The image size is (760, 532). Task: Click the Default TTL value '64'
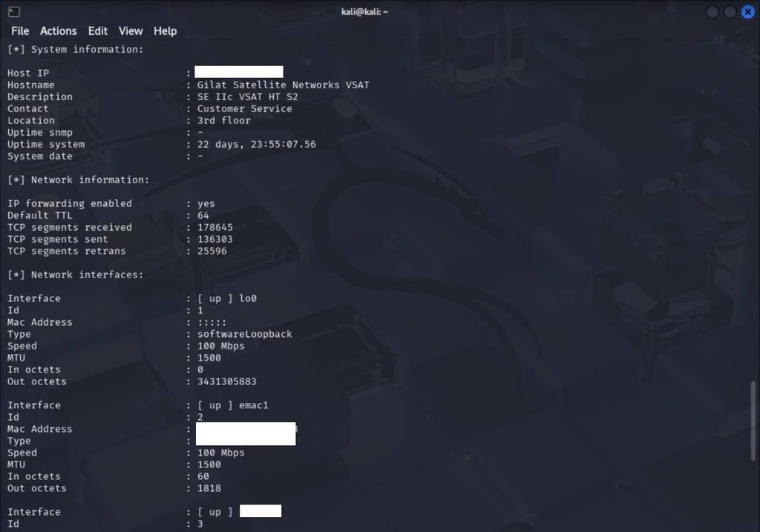click(x=203, y=216)
